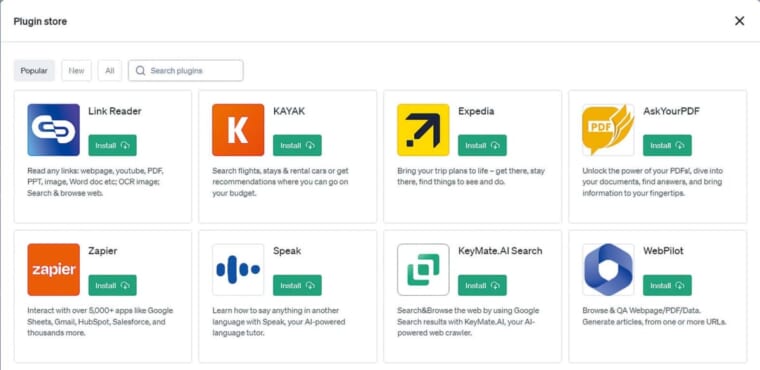This screenshot has width=760, height=370.
Task: Click the KeyMate.AI Search logo
Action: [x=423, y=270]
